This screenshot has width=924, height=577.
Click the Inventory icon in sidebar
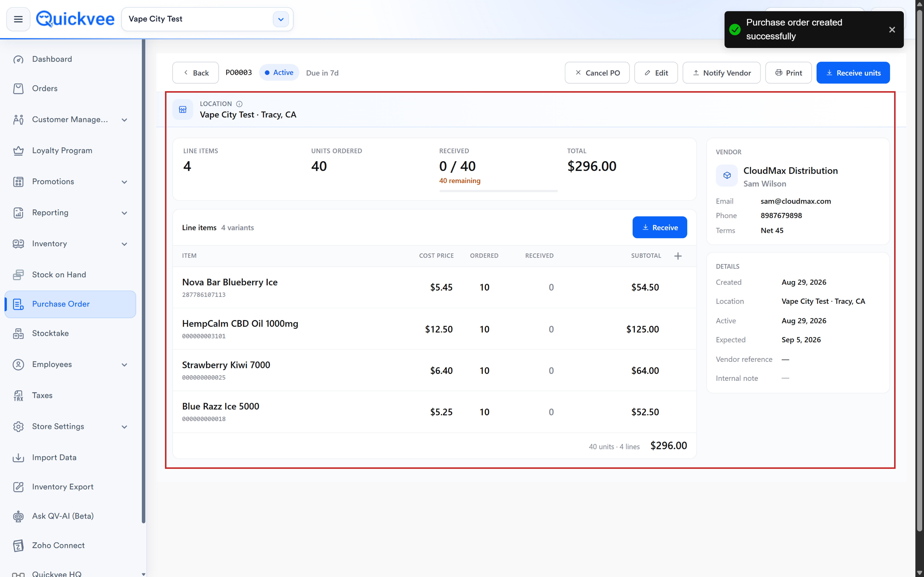coord(18,244)
